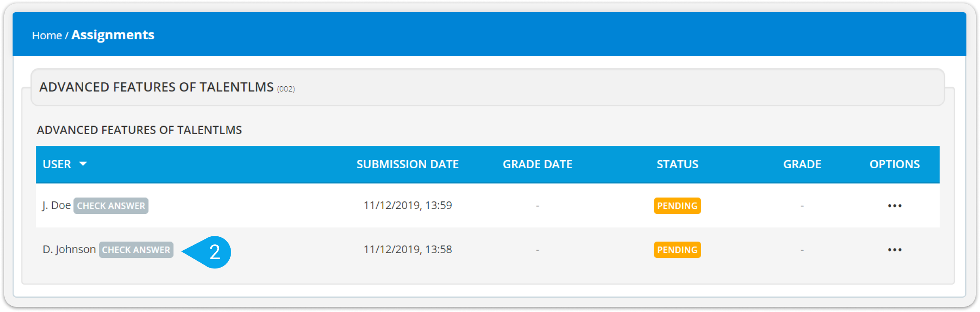
Task: Click J. Doe user name
Action: point(57,205)
